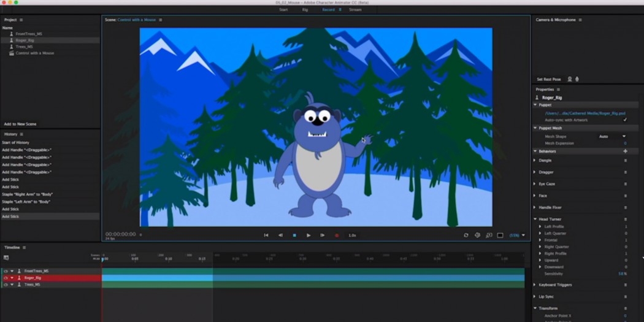Open the Handle Fixer behavior options menu

pyautogui.click(x=626, y=207)
